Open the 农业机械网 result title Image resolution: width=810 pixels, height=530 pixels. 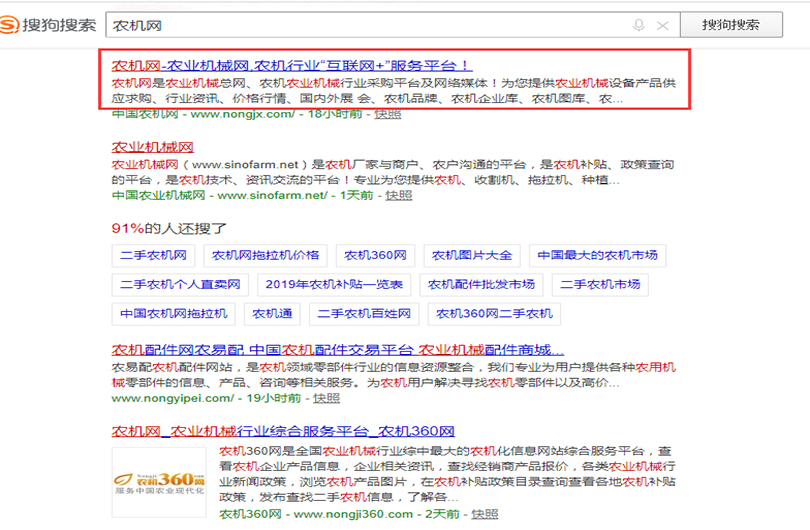coord(152,147)
